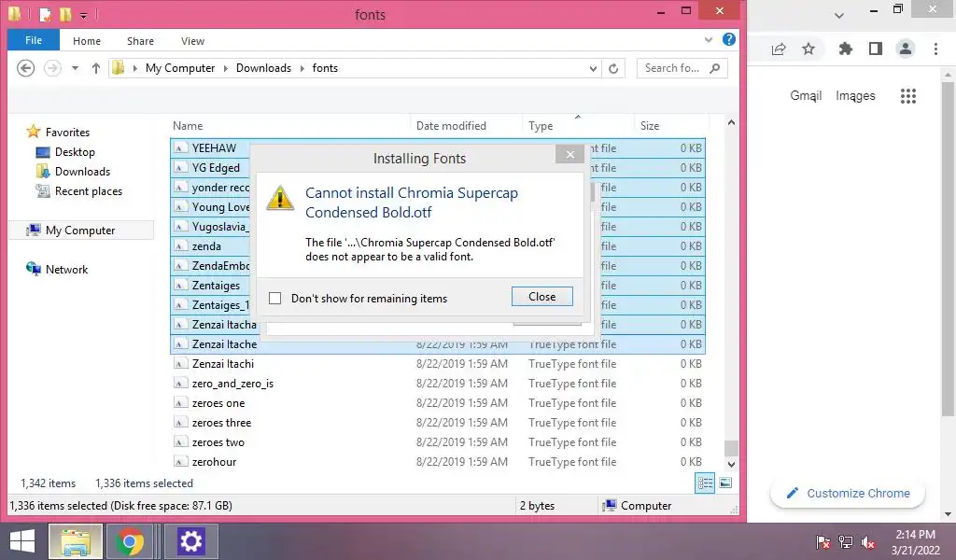Viewport: 956px width, 560px height.
Task: Click New folder icon in quick access toolbar
Action: pos(64,13)
